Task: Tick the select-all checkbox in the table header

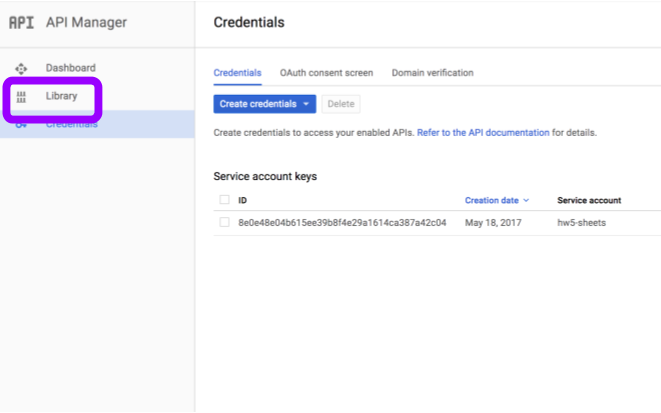Action: 224,200
